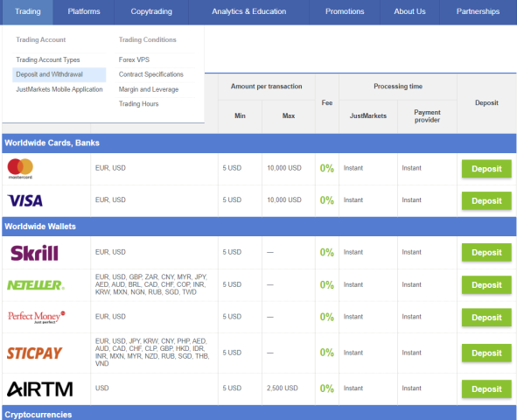
Task: Open the About Us menu
Action: coord(409,11)
